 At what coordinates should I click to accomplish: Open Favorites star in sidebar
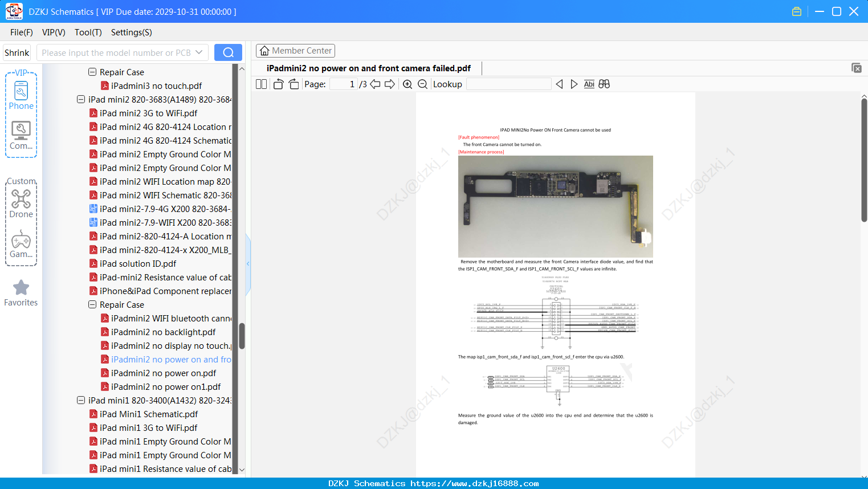tap(21, 293)
